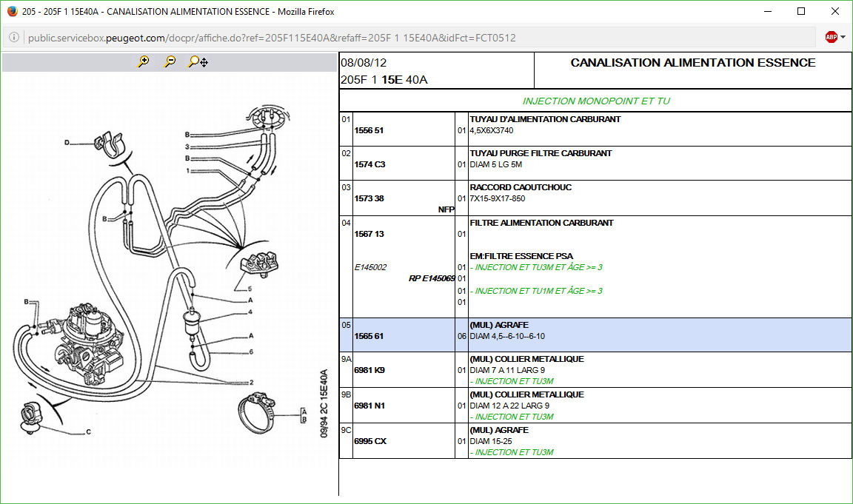Image resolution: width=853 pixels, height=504 pixels.
Task: Show site information via the info icon
Action: [x=14, y=38]
